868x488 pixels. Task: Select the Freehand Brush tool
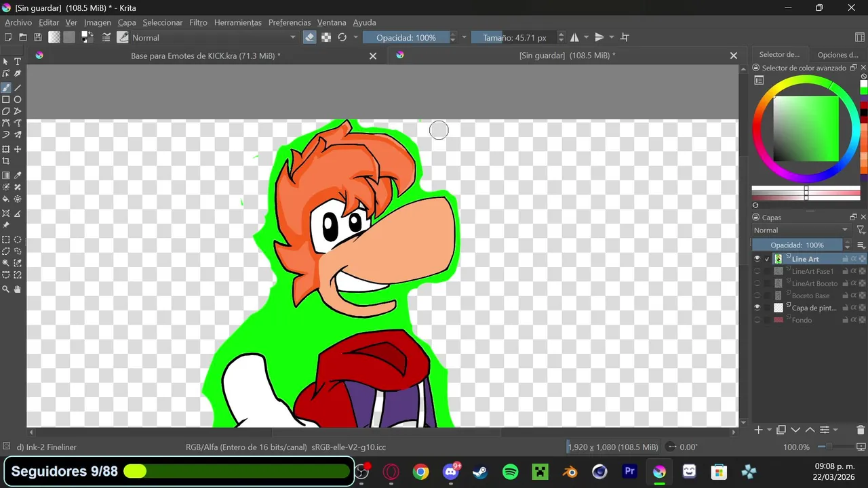pyautogui.click(x=6, y=87)
